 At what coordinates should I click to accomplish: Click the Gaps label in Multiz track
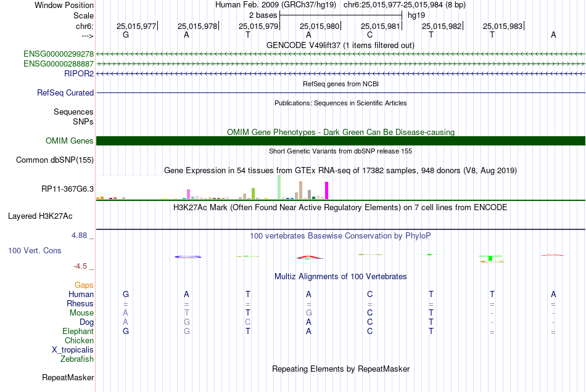tap(84, 285)
